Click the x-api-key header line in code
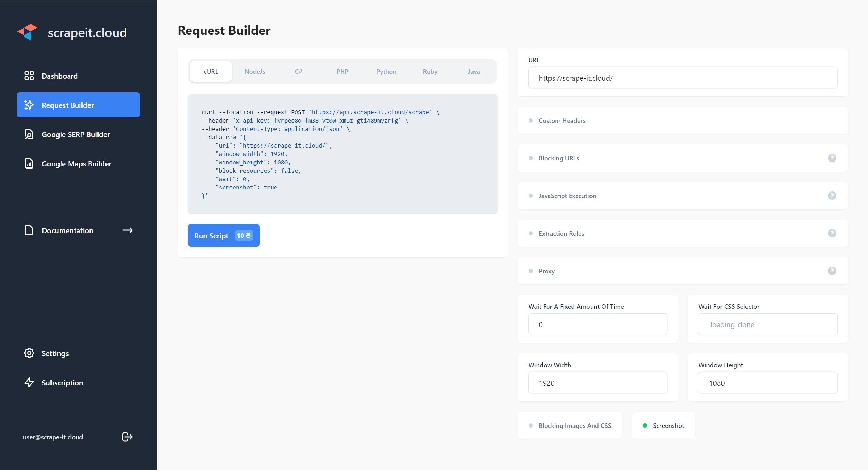The height and width of the screenshot is (470, 868). click(305, 120)
